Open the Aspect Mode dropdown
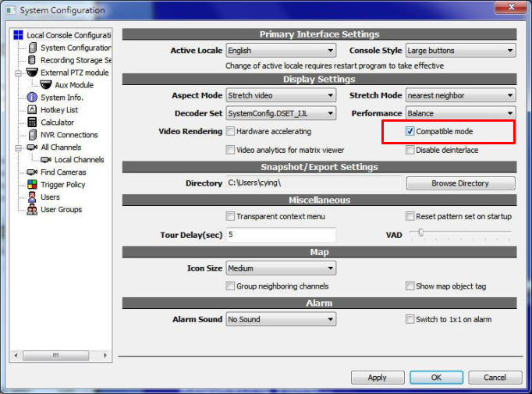The image size is (532, 394). 281,95
